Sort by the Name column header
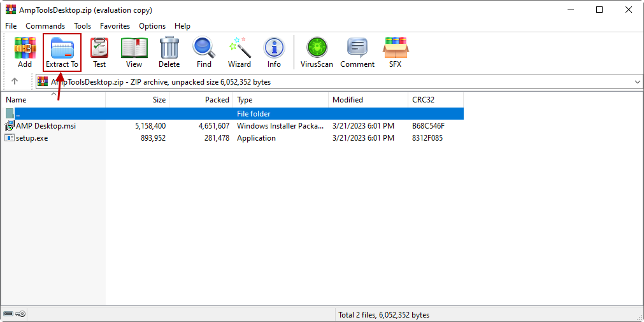This screenshot has height=322, width=644. [x=53, y=100]
